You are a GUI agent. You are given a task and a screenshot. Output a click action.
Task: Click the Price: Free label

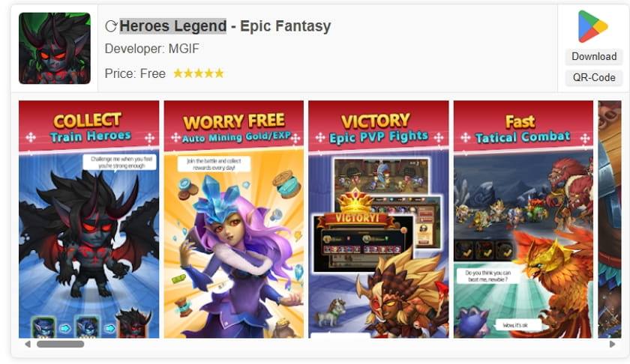[x=135, y=74]
